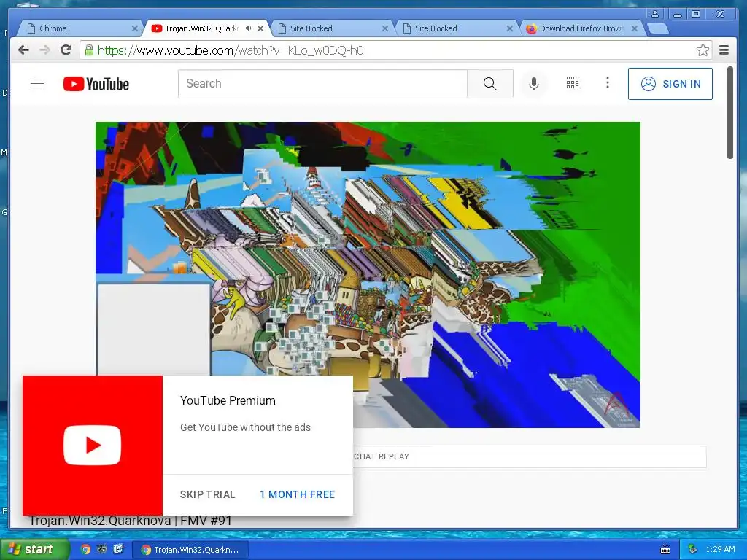Image resolution: width=747 pixels, height=560 pixels.
Task: Click the search magnifier button
Action: (489, 84)
